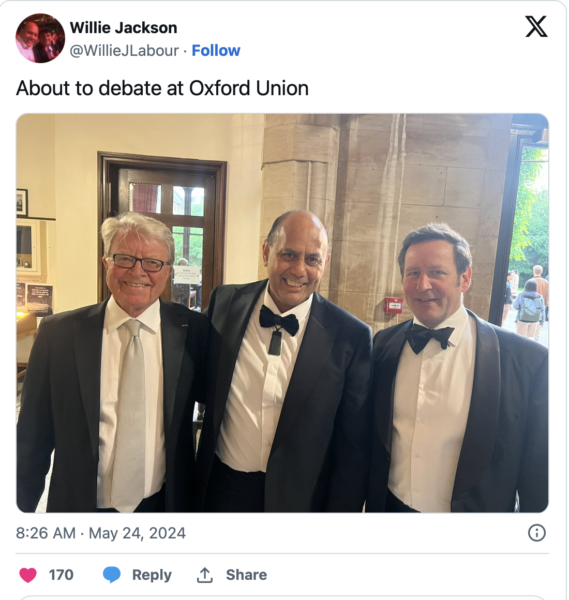The image size is (569, 600).
Task: Click the red fire alarm on the wall
Action: [394, 306]
